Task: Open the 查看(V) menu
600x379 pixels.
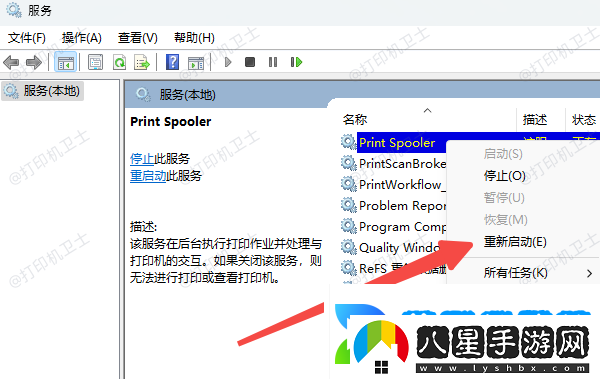Action: click(137, 38)
